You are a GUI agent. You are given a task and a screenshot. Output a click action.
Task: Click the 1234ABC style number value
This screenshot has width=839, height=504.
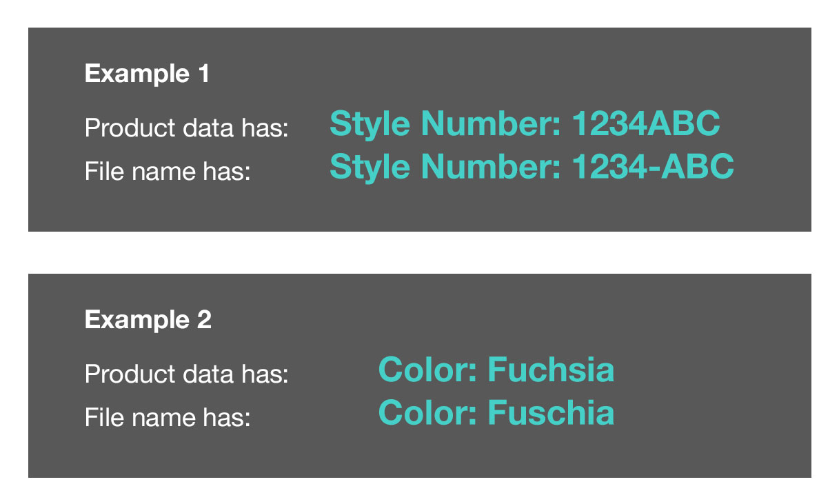tap(647, 124)
